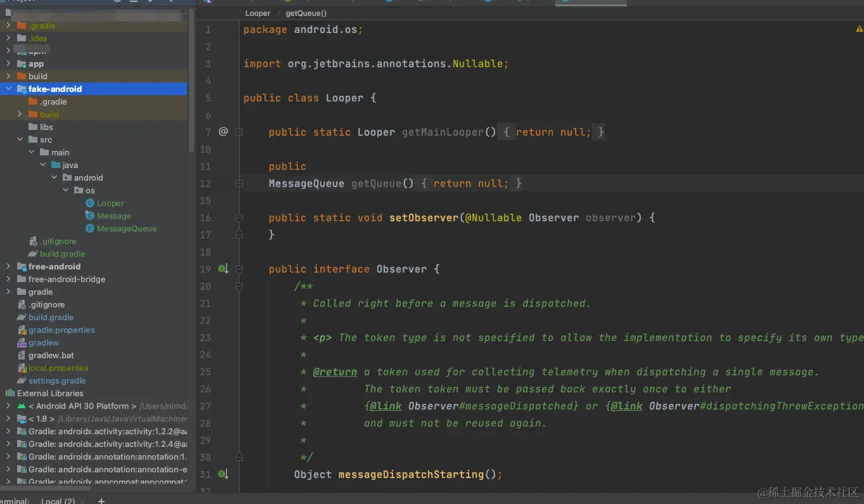Click the project panel vertical scrollbar
864x504 pixels.
tap(191, 79)
